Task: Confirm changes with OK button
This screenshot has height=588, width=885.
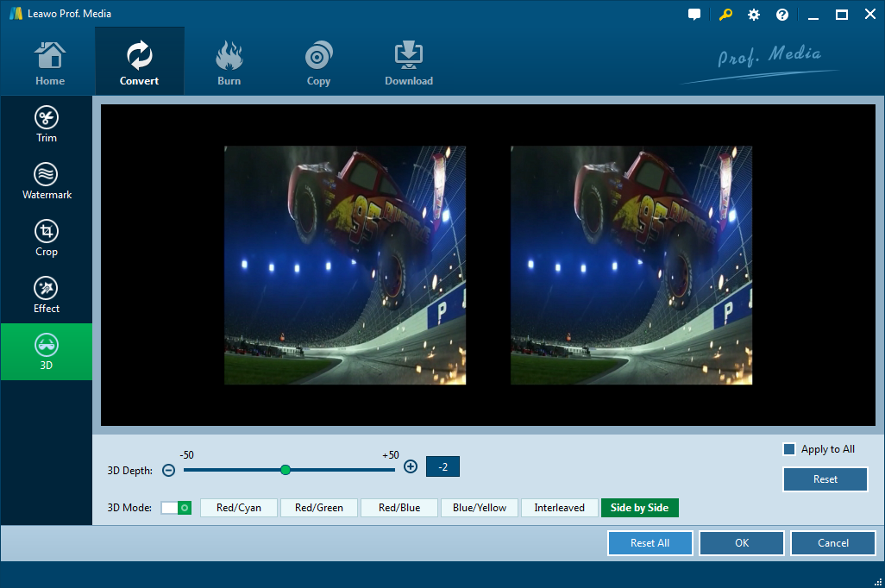Action: 742,543
